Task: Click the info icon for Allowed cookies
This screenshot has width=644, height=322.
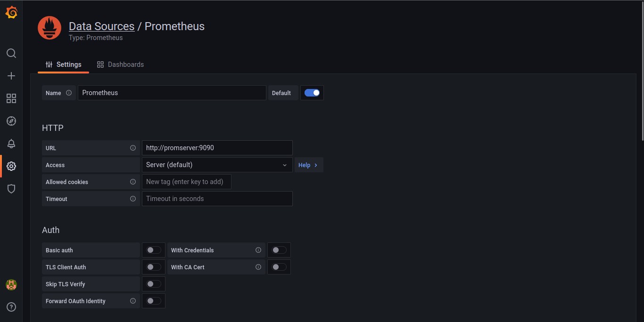Action: coord(133,182)
